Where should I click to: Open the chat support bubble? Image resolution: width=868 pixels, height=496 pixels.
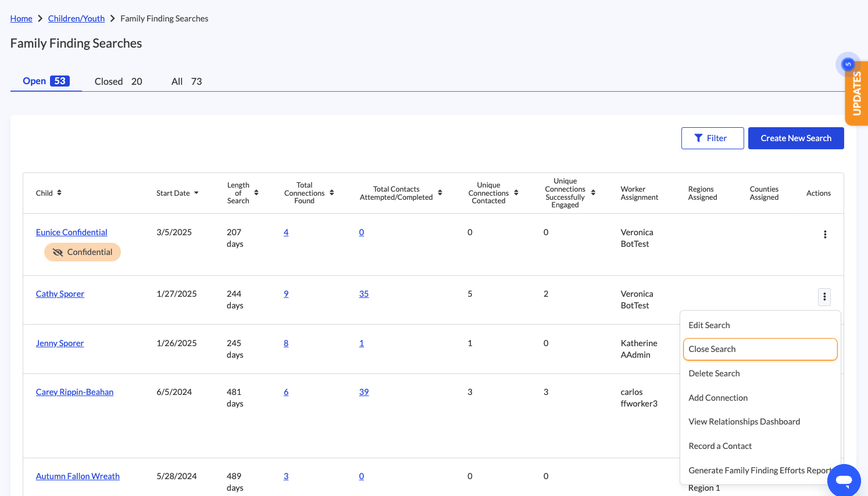[844, 480]
